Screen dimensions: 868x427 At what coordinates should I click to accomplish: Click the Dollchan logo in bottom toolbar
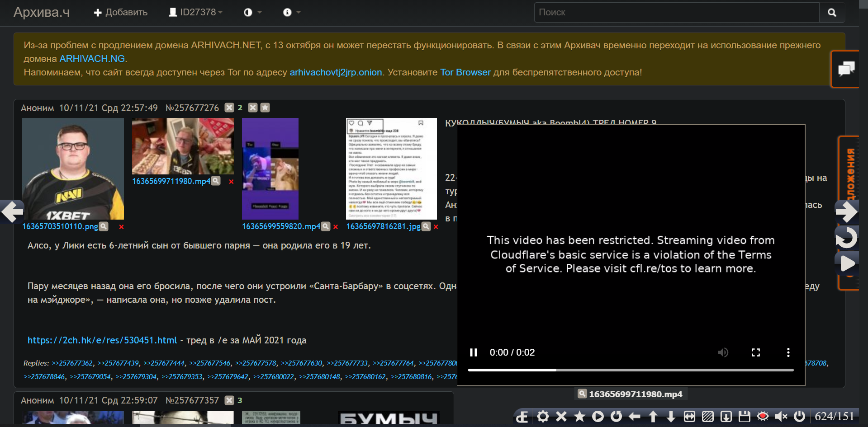pyautogui.click(x=522, y=416)
